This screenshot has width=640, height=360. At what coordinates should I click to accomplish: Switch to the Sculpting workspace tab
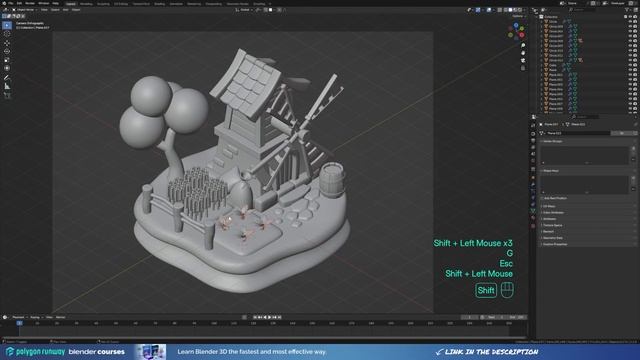click(103, 4)
